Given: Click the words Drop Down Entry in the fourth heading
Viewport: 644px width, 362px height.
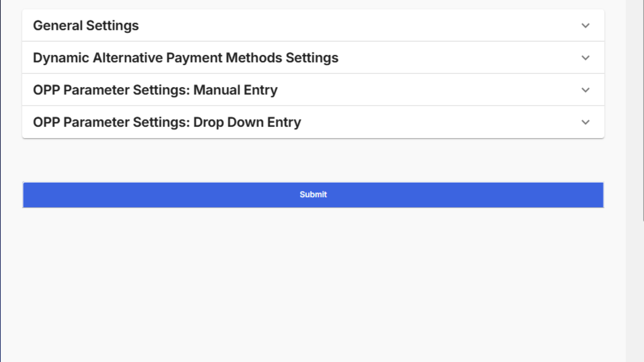Looking at the screenshot, I should (x=247, y=122).
